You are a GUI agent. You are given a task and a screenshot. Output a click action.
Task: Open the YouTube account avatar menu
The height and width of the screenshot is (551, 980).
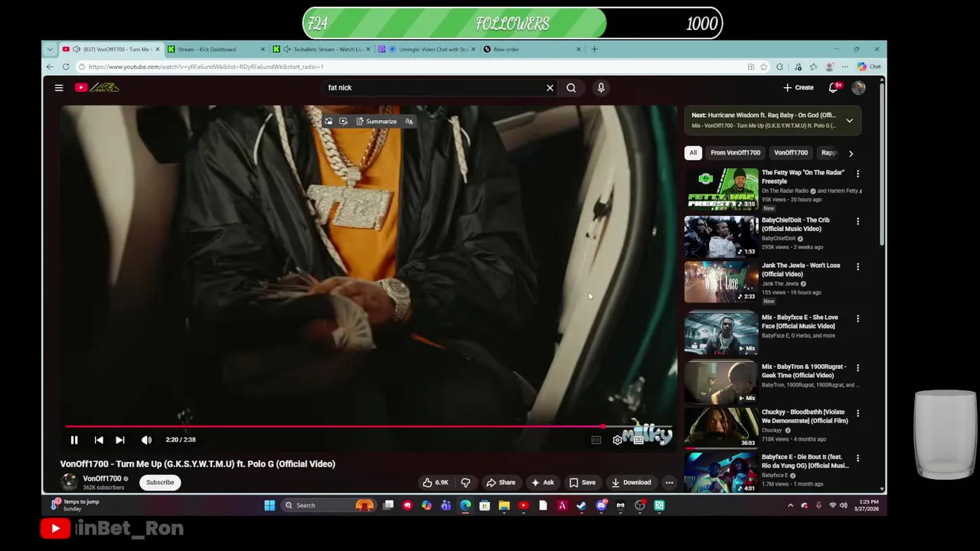click(858, 87)
